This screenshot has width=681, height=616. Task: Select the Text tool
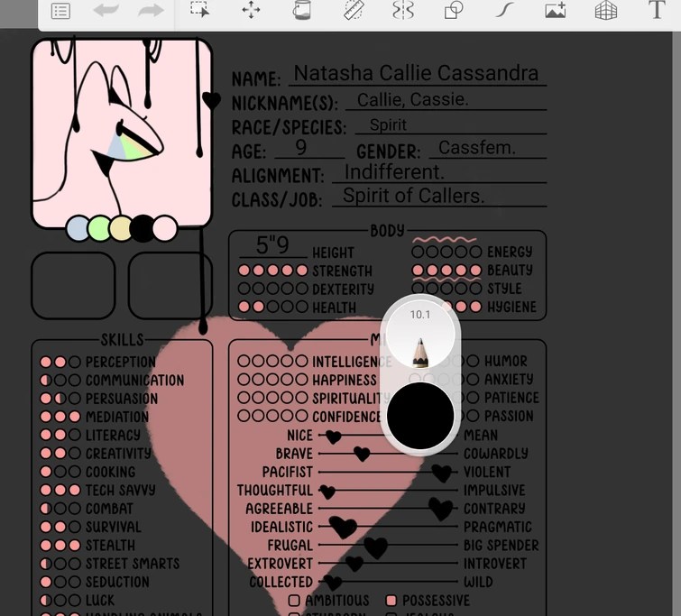pyautogui.click(x=657, y=10)
